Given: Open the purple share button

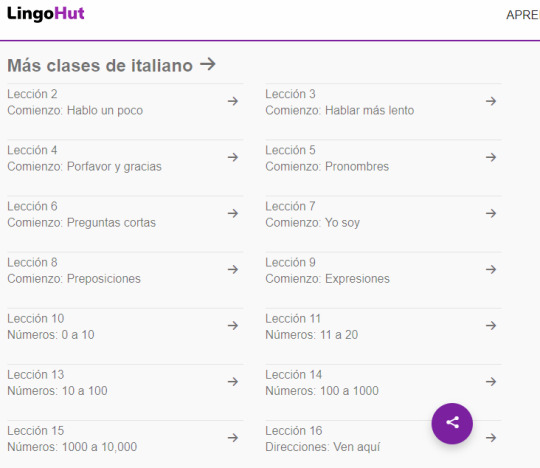Looking at the screenshot, I should click(x=452, y=423).
